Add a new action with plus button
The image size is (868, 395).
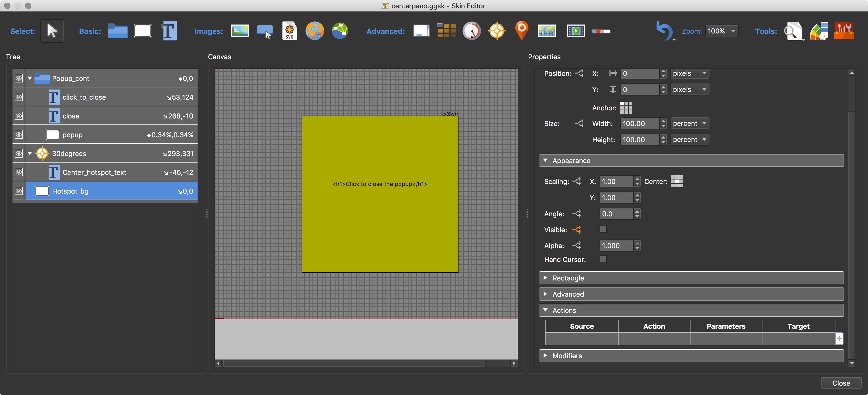[839, 338]
